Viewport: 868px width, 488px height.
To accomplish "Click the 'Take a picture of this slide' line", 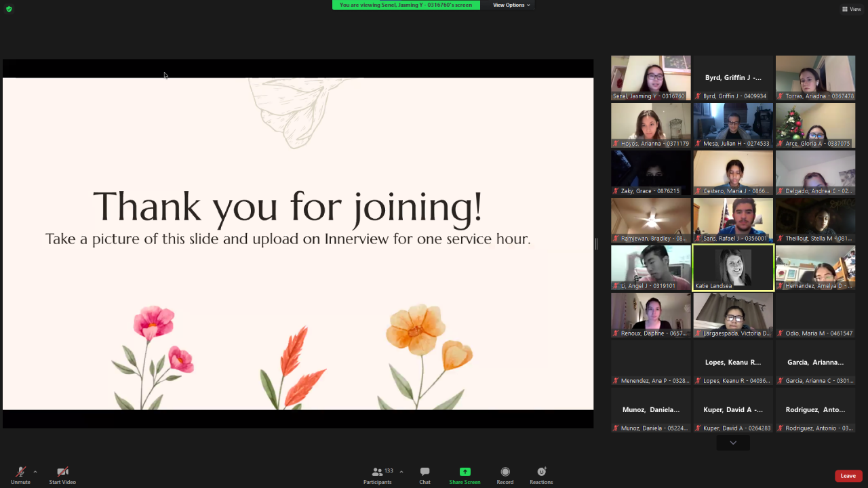I will point(288,239).
